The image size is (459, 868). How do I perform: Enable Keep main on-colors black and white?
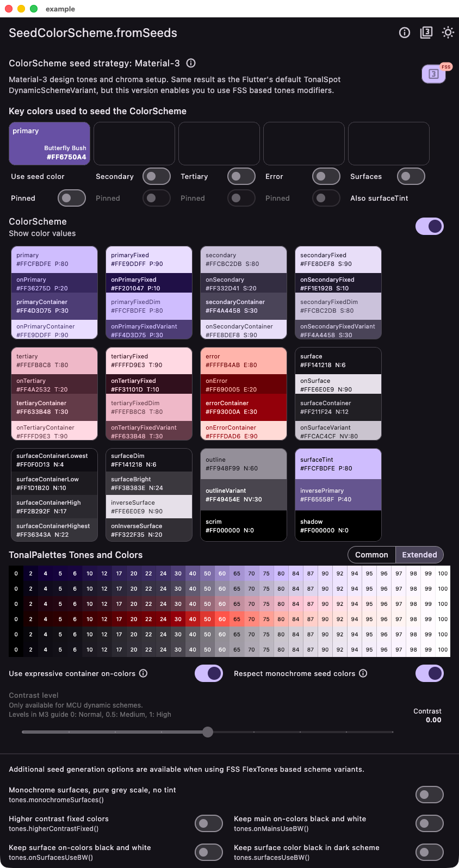click(430, 823)
